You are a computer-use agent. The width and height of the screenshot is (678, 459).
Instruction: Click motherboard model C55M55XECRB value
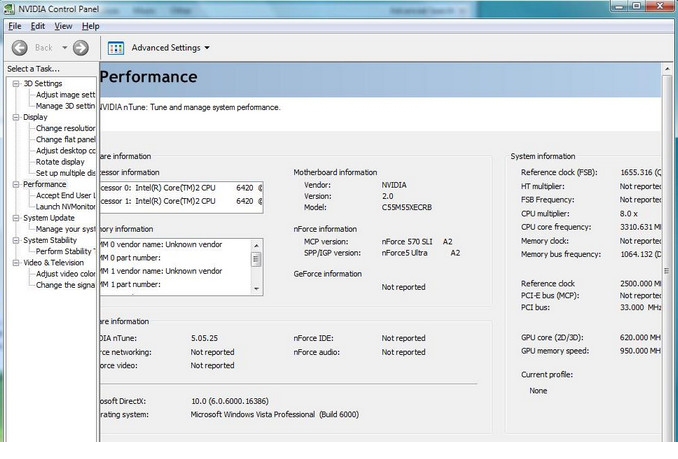tap(406, 207)
